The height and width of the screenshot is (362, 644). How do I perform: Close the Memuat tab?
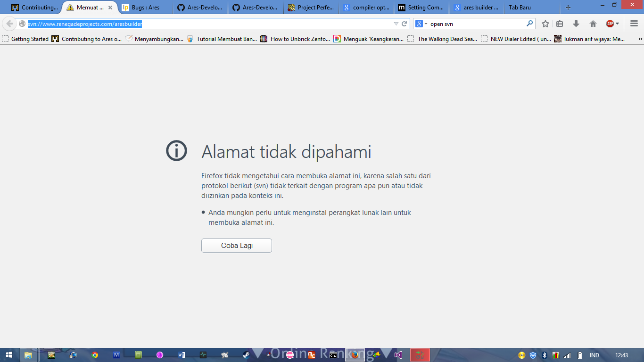pos(110,8)
